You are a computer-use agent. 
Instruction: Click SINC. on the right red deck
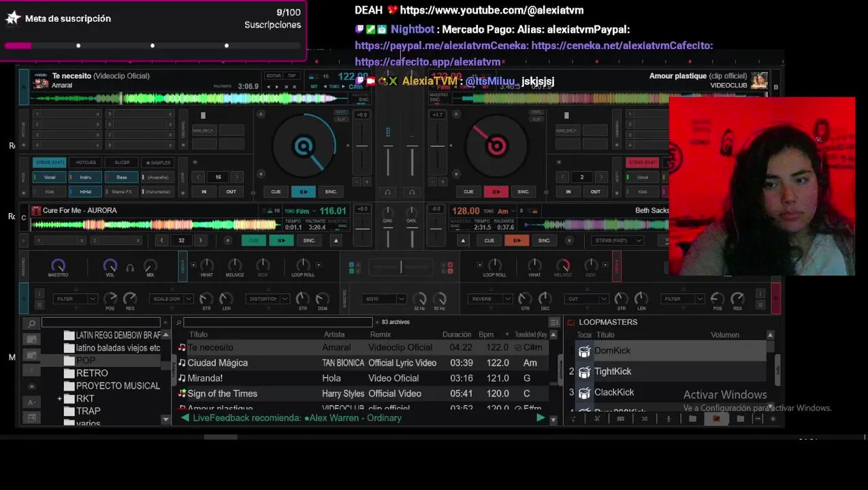point(524,192)
